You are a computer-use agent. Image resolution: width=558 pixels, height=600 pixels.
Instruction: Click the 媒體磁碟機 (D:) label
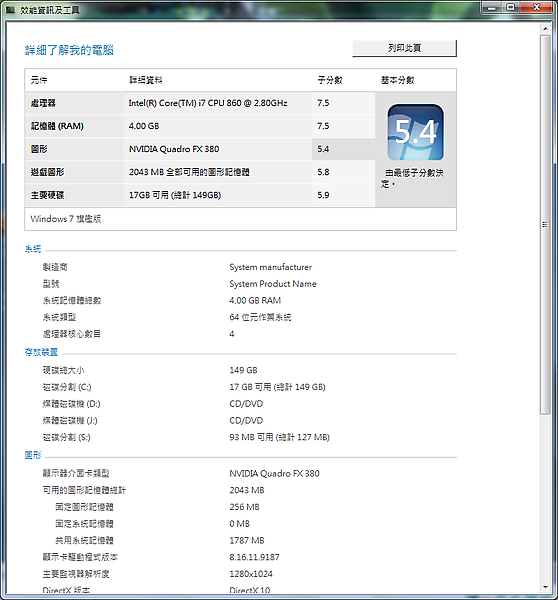[71, 404]
